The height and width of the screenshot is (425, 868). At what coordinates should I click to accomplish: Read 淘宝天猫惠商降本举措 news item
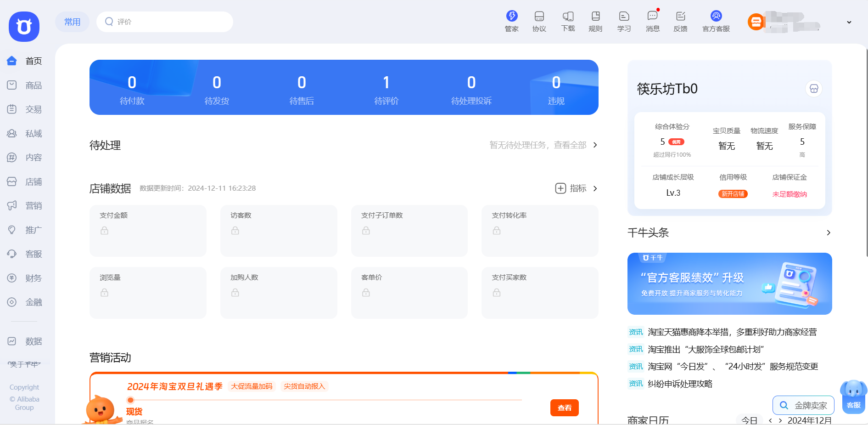point(732,332)
